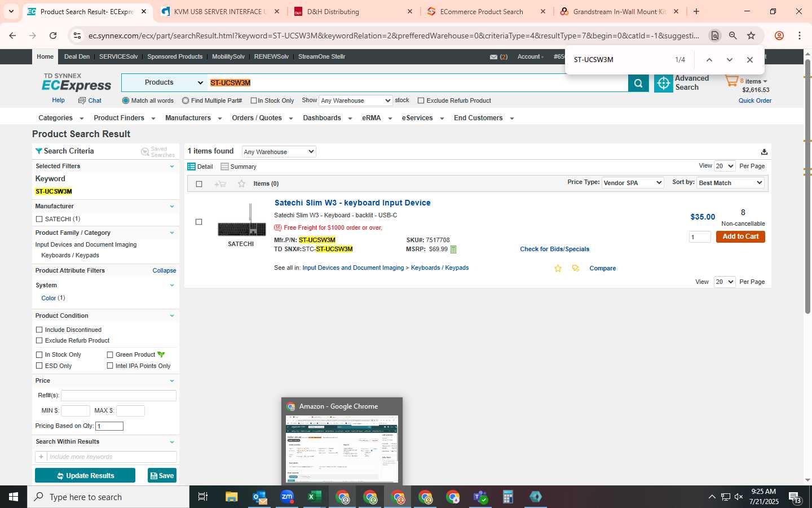Open Excel from the taskbar

coord(315,497)
